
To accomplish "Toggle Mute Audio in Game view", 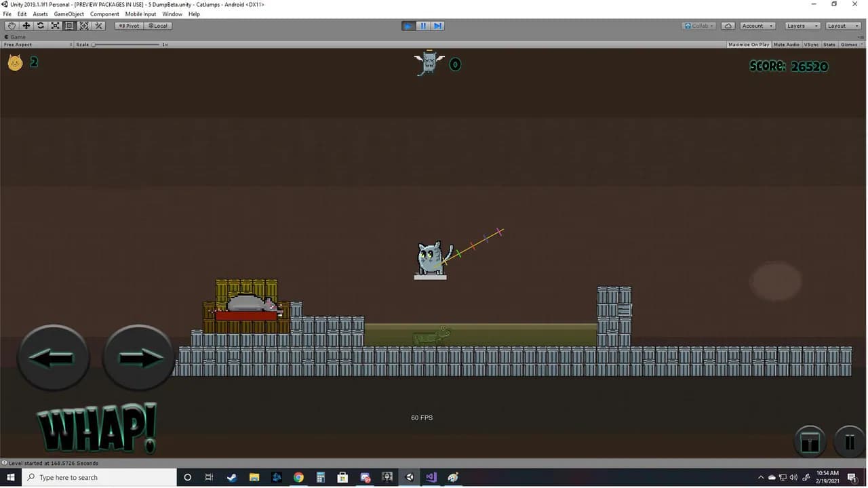I will 787,45.
